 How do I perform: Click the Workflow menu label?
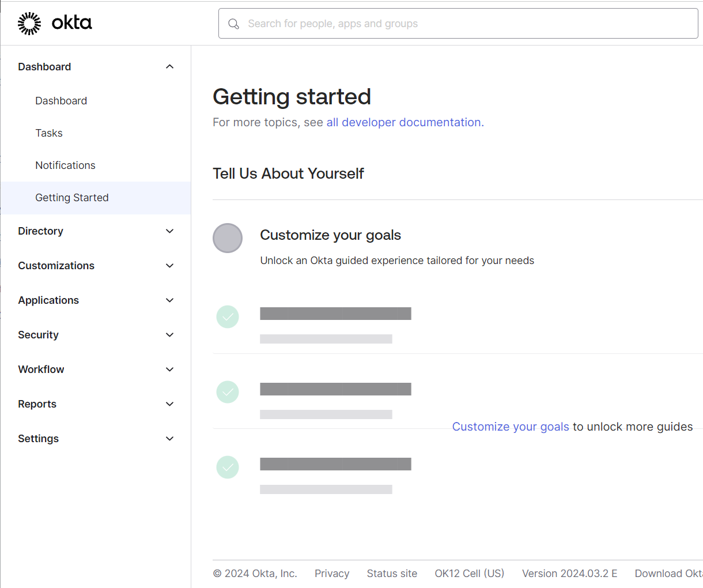pyautogui.click(x=41, y=370)
